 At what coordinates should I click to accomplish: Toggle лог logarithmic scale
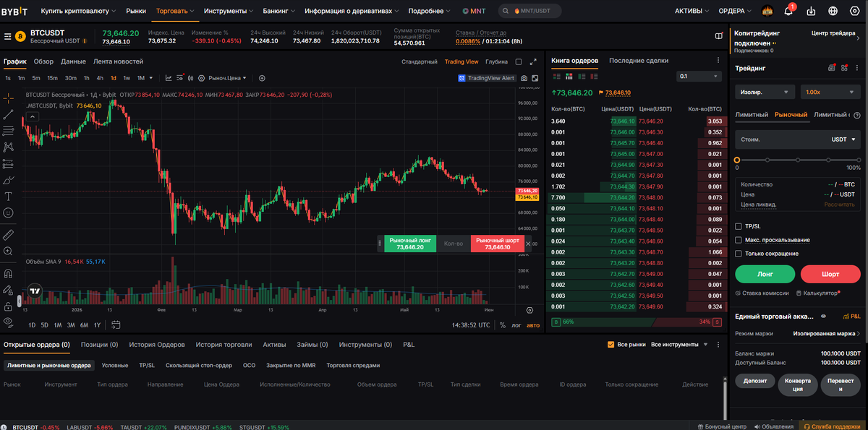tap(516, 325)
